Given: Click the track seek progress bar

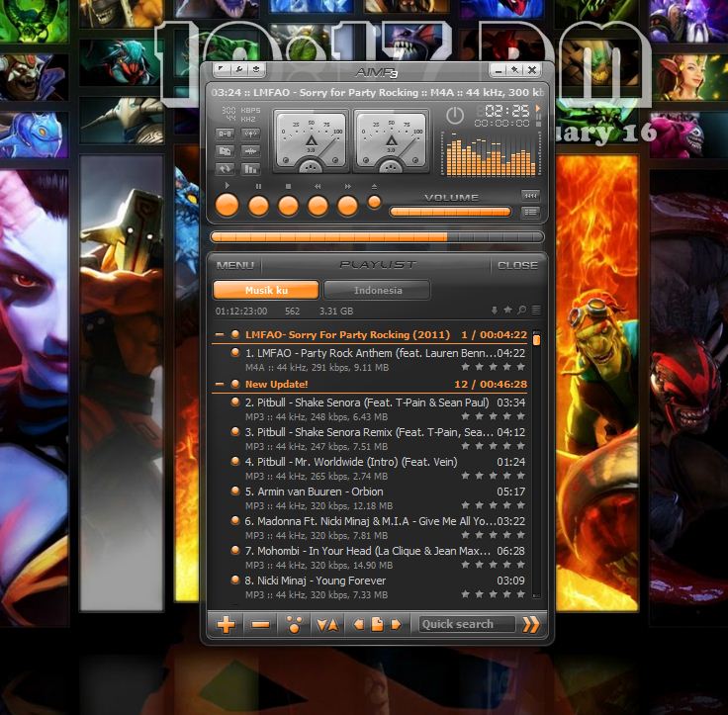Looking at the screenshot, I should (x=377, y=237).
